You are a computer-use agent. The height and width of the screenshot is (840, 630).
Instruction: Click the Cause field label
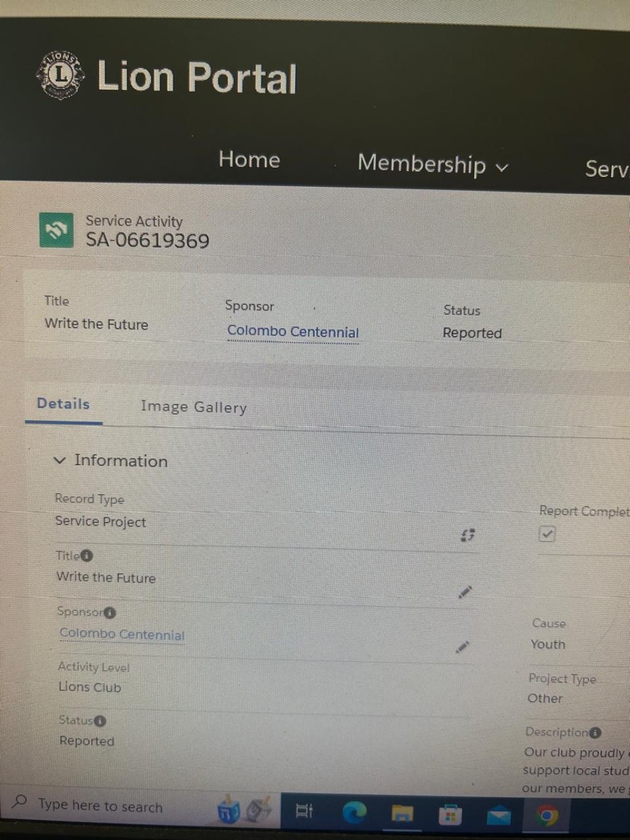549,623
